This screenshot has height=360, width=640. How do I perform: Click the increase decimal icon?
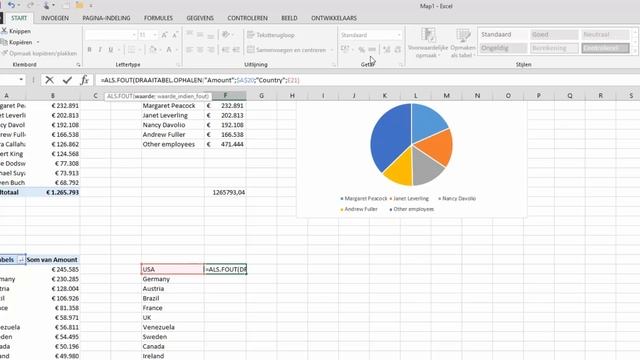coord(387,50)
